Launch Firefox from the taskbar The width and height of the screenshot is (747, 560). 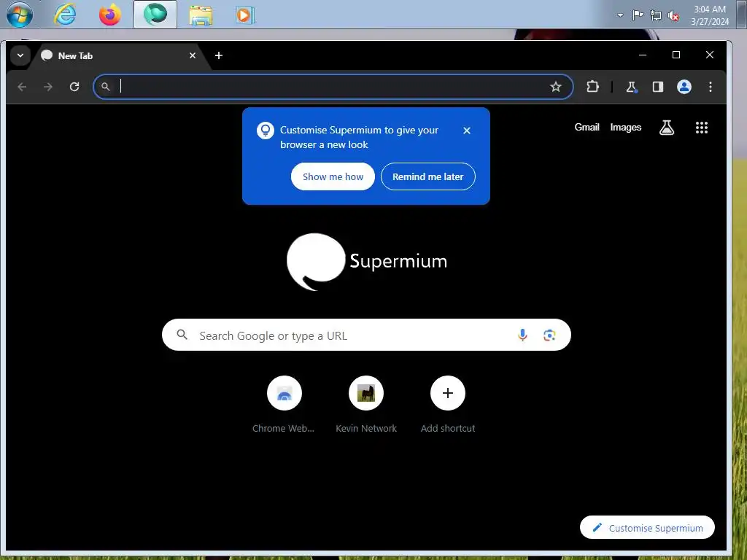tap(110, 15)
